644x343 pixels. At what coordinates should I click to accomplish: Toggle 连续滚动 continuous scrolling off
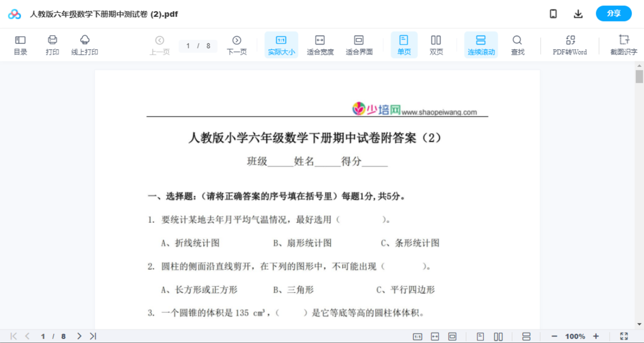click(481, 45)
